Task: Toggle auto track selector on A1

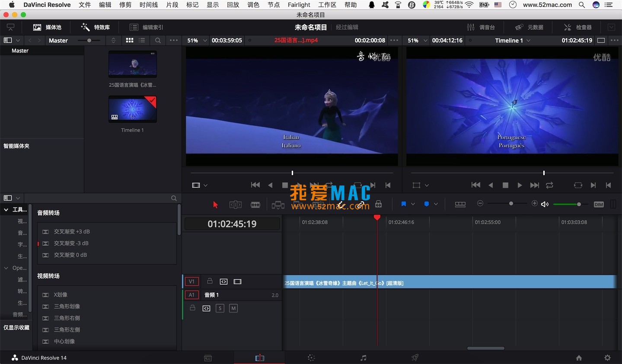Action: 206,308
